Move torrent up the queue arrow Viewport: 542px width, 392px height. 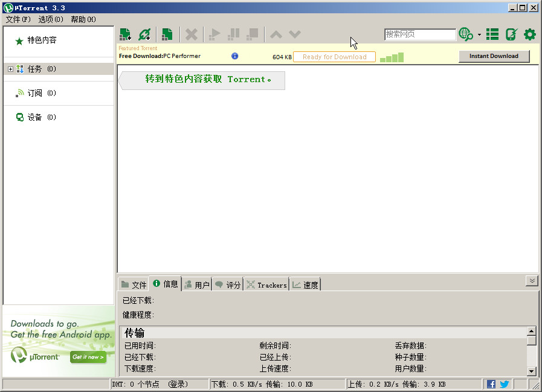click(x=276, y=34)
